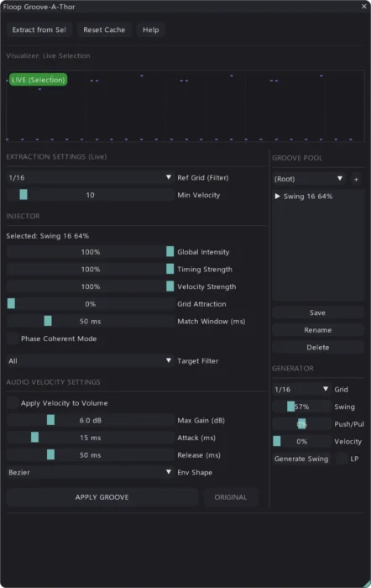Screen dimensions: 371x588
Task: Open the (Root) groove pool folder dropdown
Action: [309, 179]
